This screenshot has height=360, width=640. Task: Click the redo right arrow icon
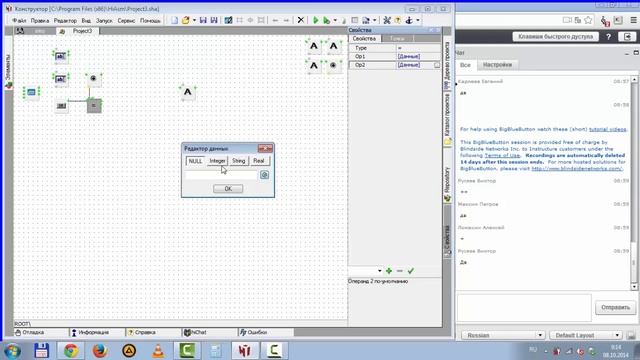coord(286,20)
